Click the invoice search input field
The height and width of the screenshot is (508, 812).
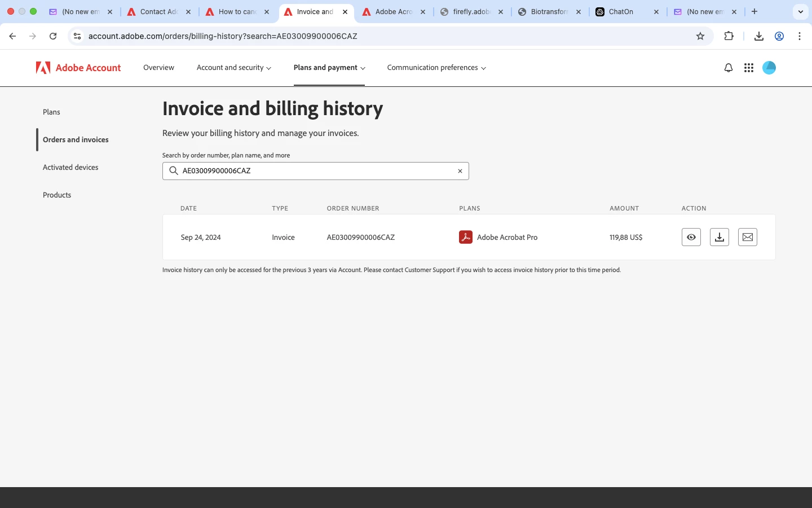pos(316,171)
